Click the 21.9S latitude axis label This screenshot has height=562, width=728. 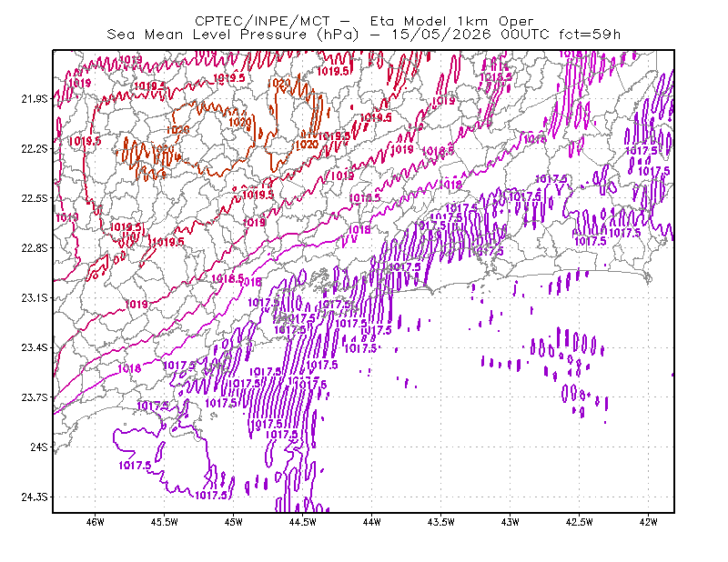point(35,99)
